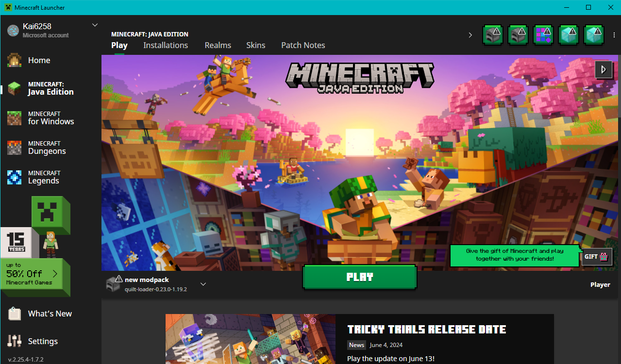Image resolution: width=621 pixels, height=364 pixels.
Task: Click the What's New clipboard icon
Action: point(14,314)
